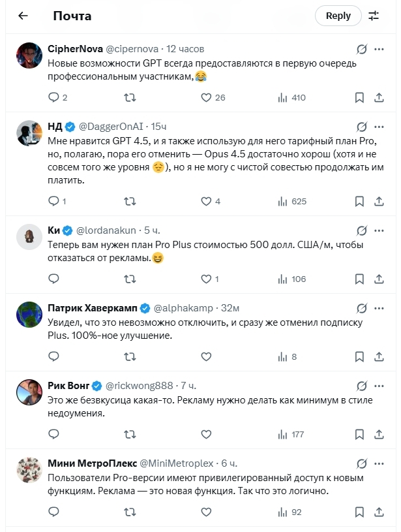Like the post by @lordanakun
Screen dimensions: 401x532
pyautogui.click(x=206, y=279)
